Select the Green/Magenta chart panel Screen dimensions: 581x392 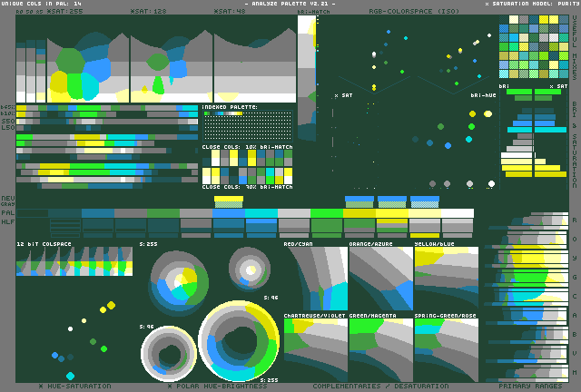[x=380, y=349]
